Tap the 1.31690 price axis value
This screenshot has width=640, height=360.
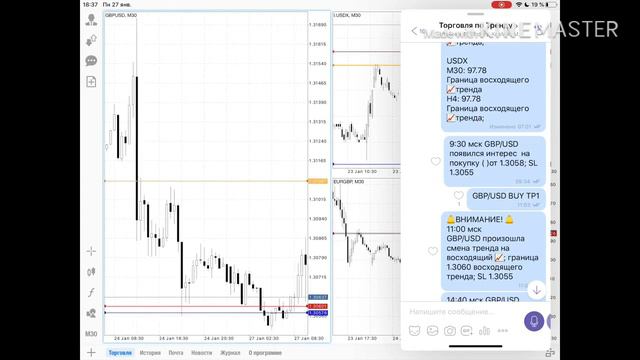tap(318, 24)
